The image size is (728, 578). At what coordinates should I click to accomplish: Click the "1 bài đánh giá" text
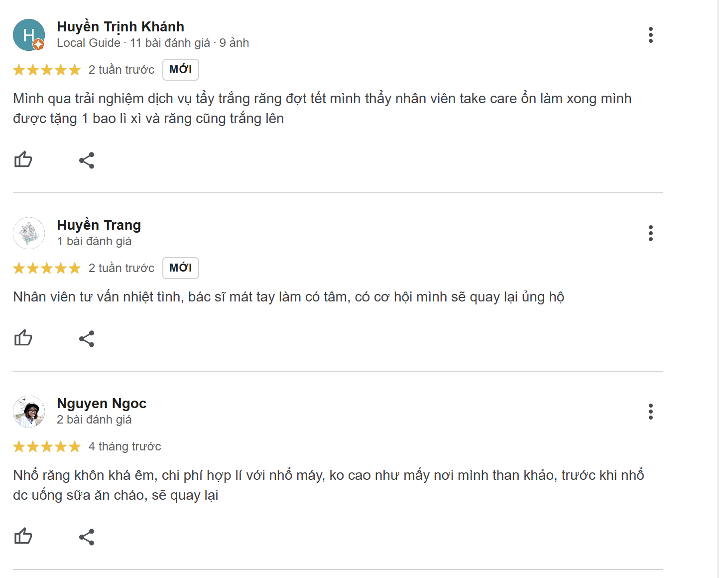tap(94, 241)
